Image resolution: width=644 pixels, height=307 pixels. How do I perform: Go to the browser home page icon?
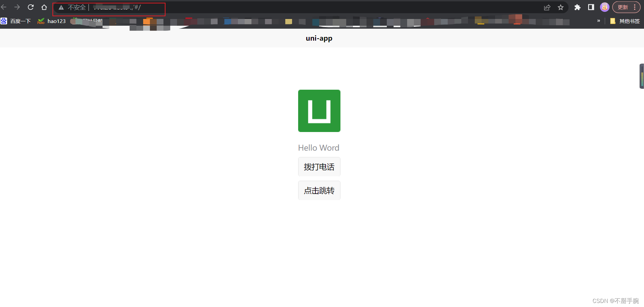[44, 7]
